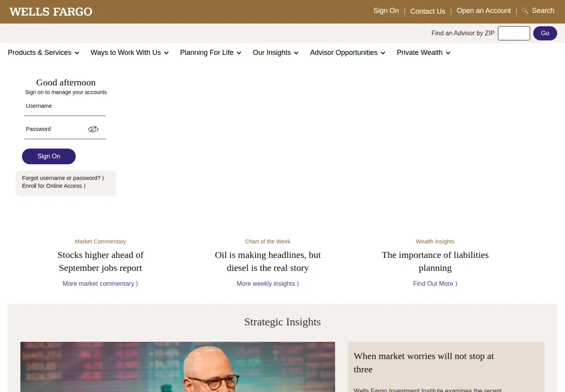The width and height of the screenshot is (565, 392).
Task: Click the Wealth Insights label
Action: click(435, 241)
